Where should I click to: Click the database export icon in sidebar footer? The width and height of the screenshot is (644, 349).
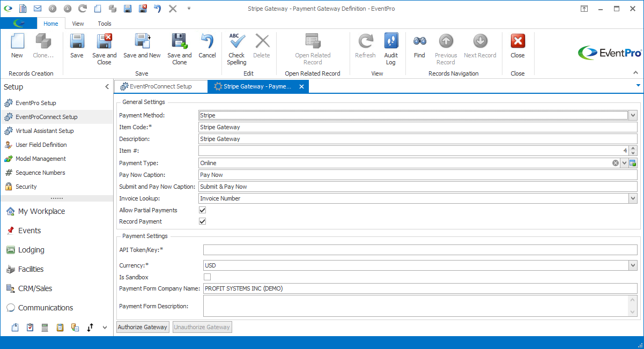75,327
